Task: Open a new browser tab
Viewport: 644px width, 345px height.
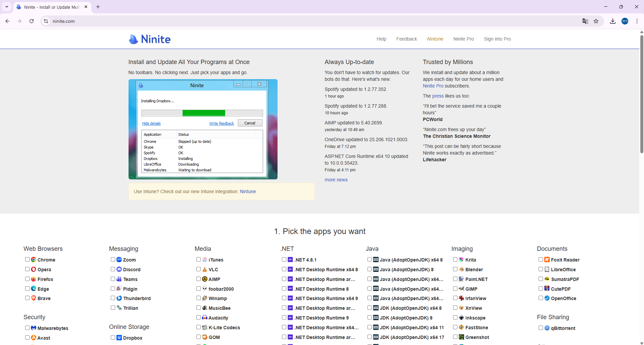Action: coord(98,7)
